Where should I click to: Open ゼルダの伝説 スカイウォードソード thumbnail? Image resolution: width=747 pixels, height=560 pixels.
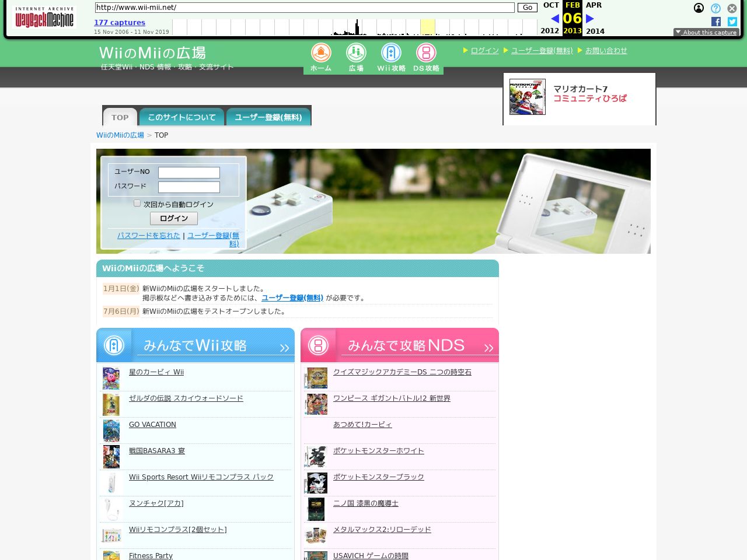click(x=111, y=404)
